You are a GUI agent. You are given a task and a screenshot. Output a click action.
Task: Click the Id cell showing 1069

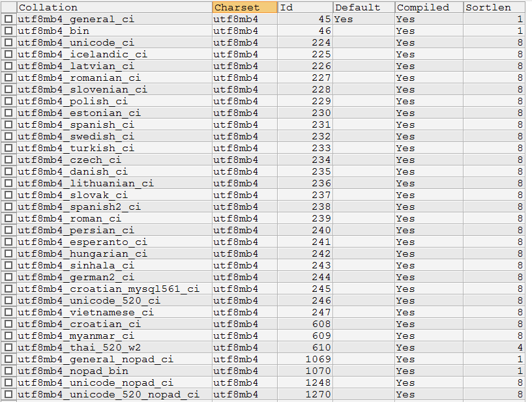(x=318, y=360)
